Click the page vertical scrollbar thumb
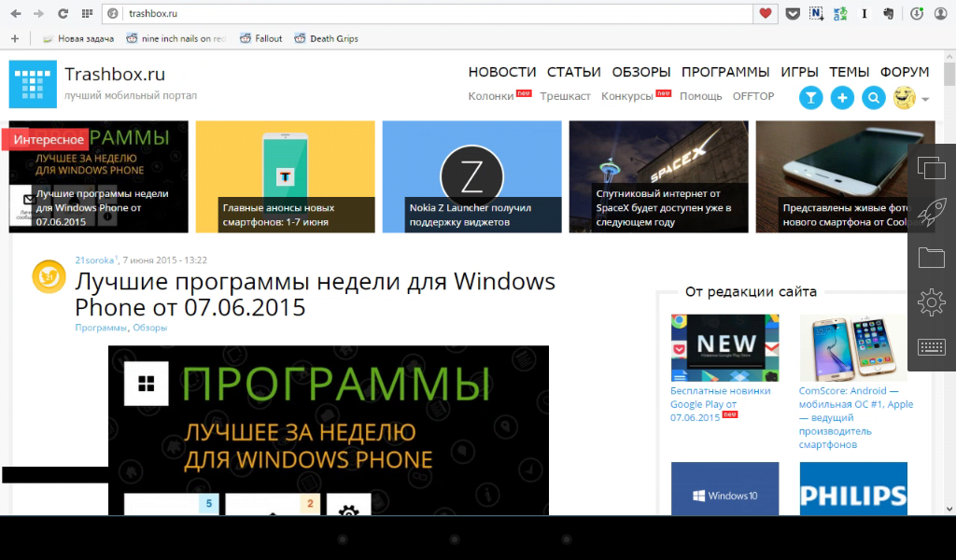The width and height of the screenshot is (956, 560). (x=949, y=75)
